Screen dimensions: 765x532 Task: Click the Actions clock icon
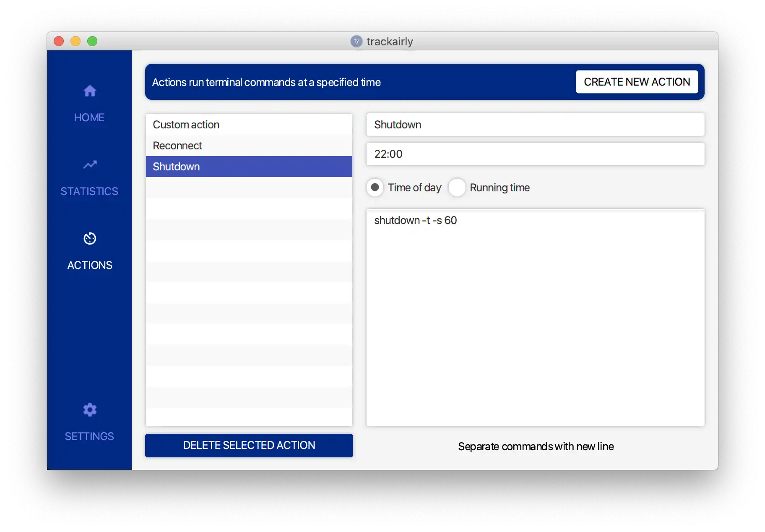[x=90, y=238]
